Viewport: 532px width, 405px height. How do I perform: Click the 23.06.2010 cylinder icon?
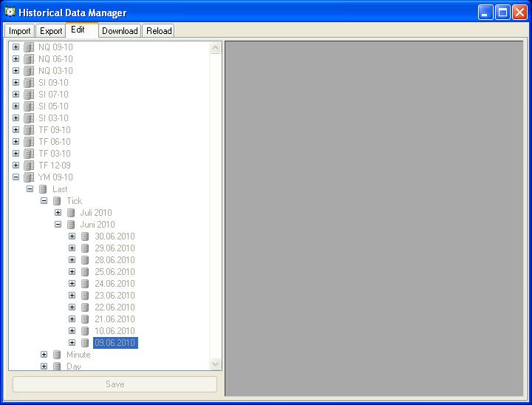(85, 296)
